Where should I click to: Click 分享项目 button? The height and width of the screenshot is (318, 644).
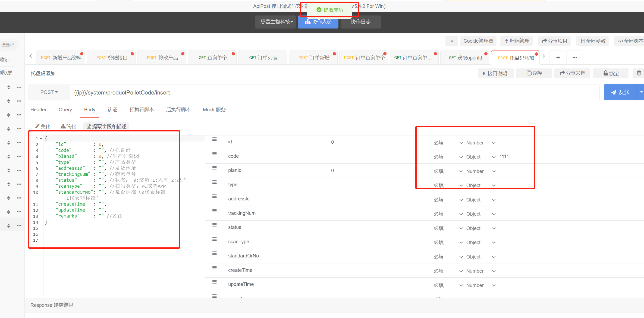[554, 41]
